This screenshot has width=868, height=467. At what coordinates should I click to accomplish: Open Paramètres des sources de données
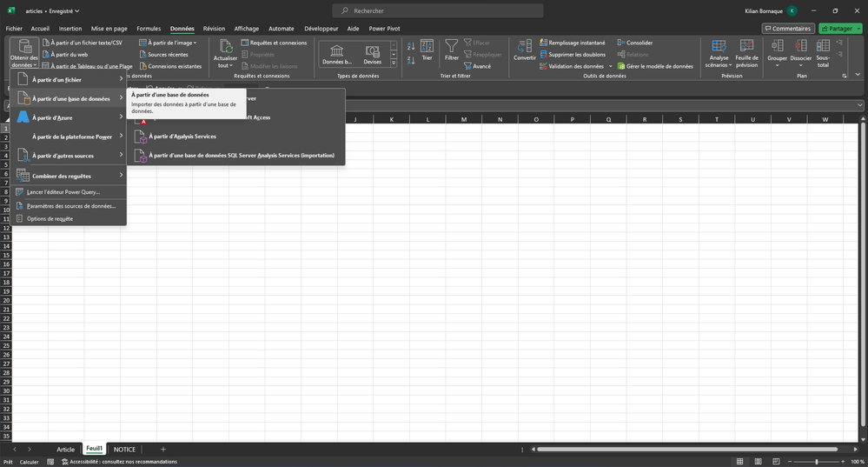(x=70, y=205)
